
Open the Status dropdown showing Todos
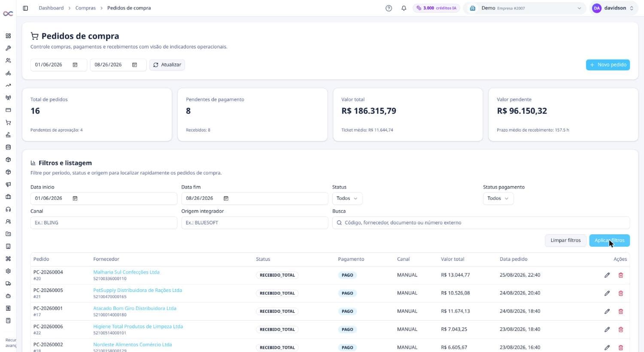click(x=347, y=198)
